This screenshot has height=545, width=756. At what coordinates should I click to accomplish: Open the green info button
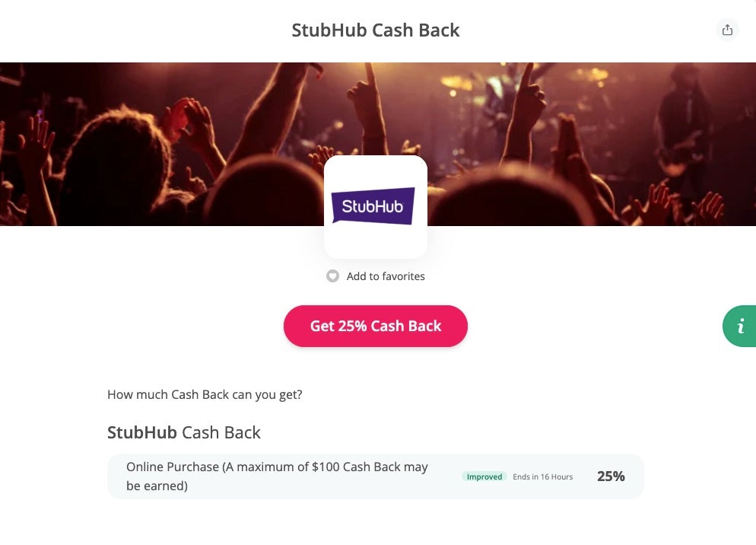pos(740,326)
